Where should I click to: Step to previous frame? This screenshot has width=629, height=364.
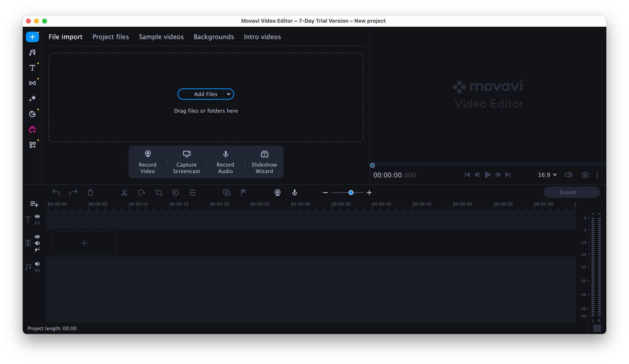(x=477, y=175)
